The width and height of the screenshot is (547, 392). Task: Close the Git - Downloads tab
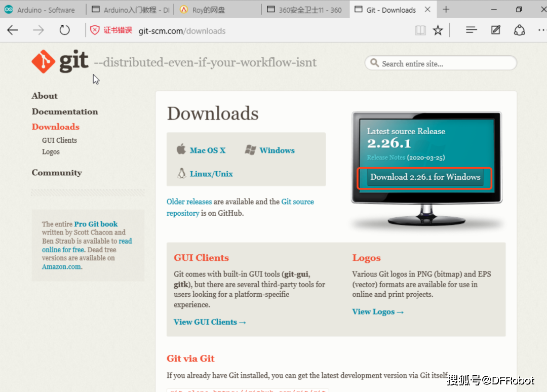[427, 10]
